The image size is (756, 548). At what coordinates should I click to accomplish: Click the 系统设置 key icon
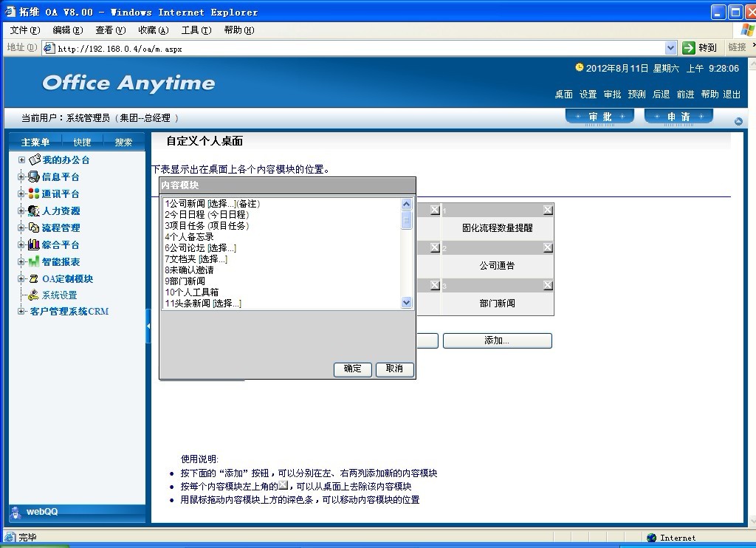(34, 295)
